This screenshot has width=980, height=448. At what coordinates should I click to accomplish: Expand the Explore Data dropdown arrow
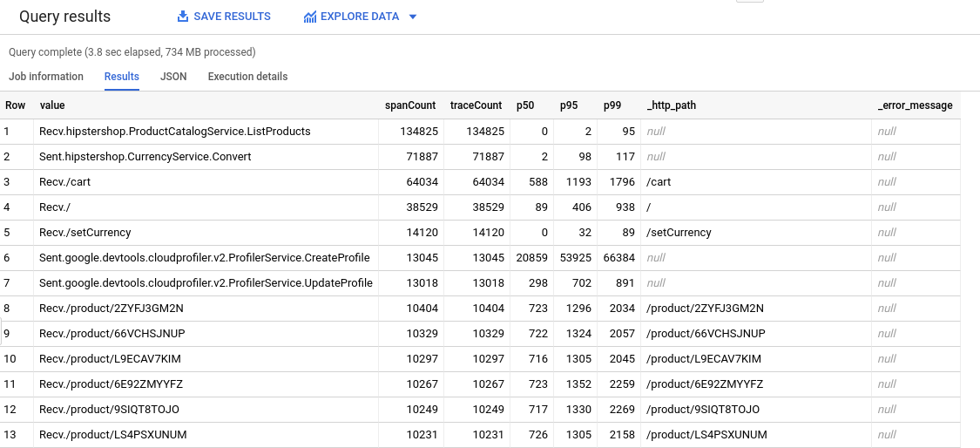413,17
